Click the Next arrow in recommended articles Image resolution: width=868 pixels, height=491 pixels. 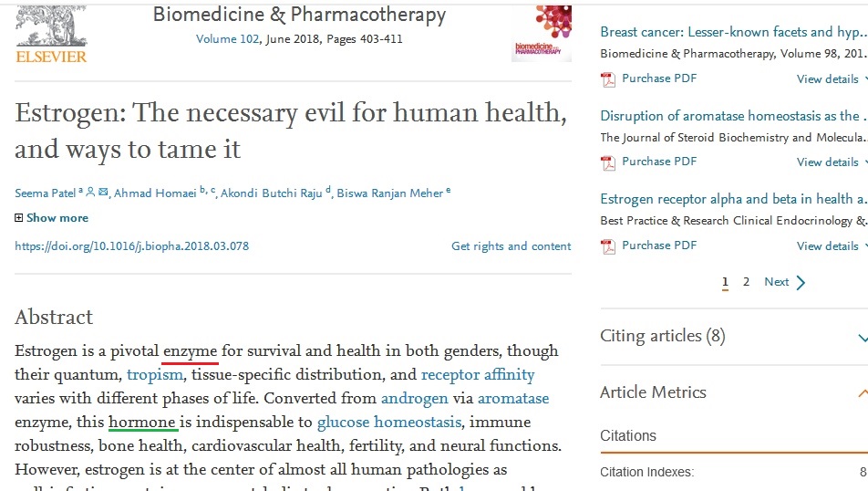[801, 282]
